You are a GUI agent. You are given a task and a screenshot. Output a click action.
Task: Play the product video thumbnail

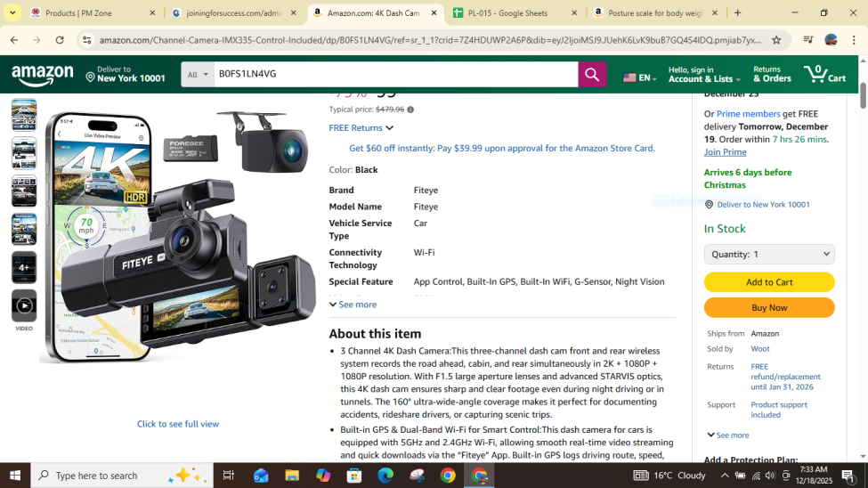[x=24, y=305]
